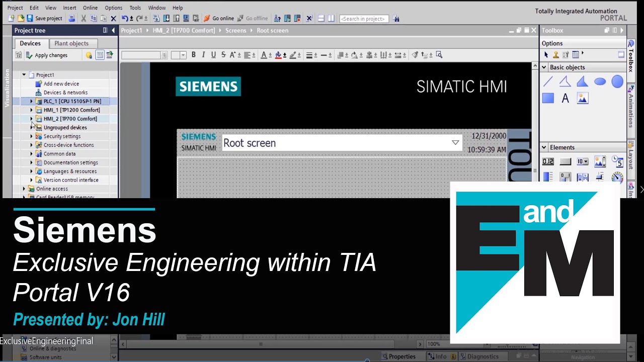Collapse the Basic objects section

coord(544,67)
